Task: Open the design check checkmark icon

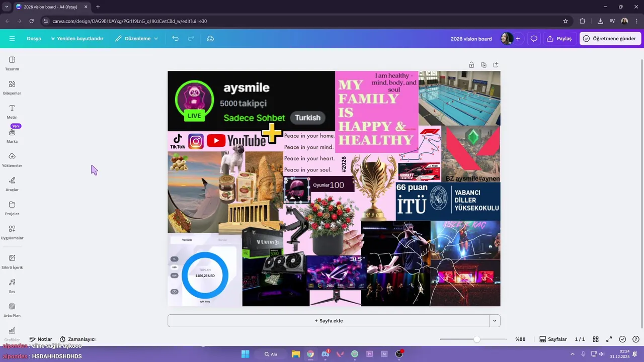Action: coord(622,339)
